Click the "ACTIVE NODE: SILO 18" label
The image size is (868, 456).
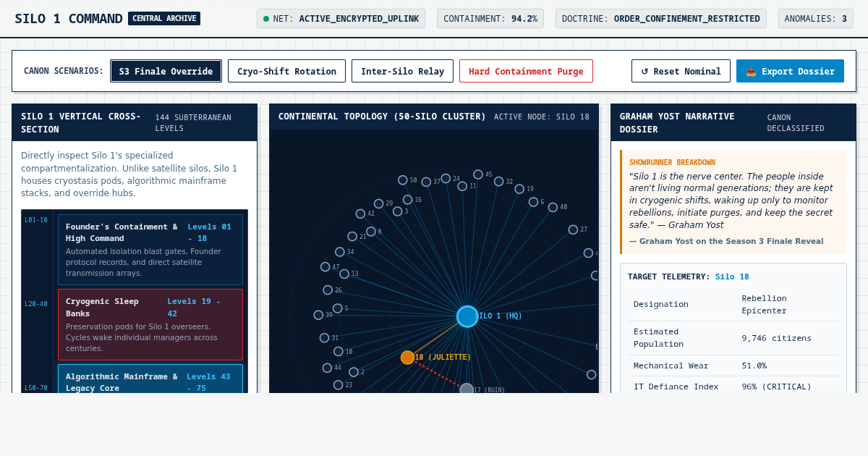point(542,117)
